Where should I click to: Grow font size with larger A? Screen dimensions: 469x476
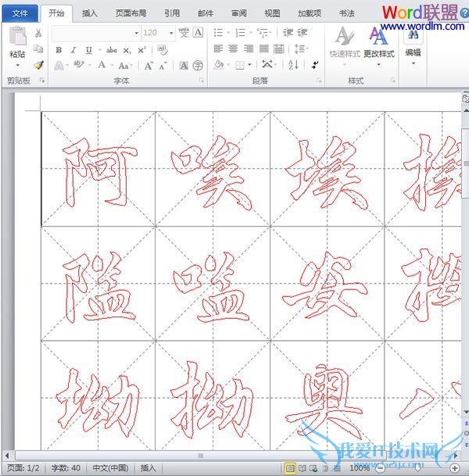tap(149, 66)
